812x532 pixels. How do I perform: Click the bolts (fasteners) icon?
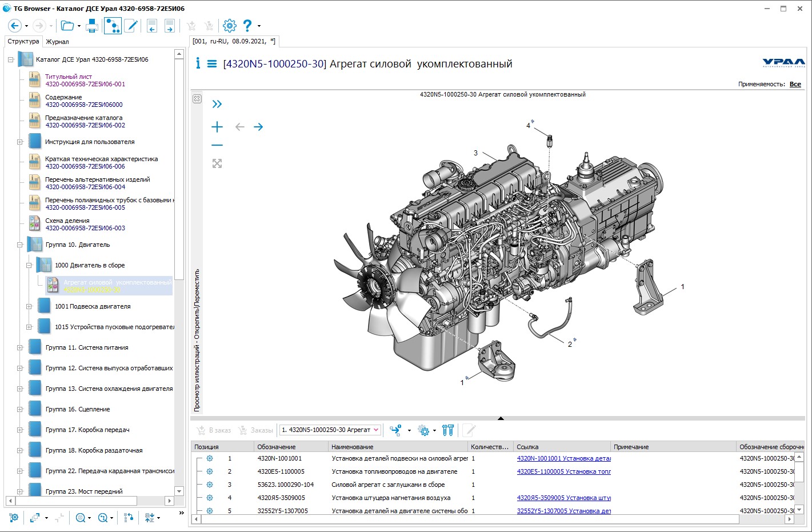tap(448, 430)
